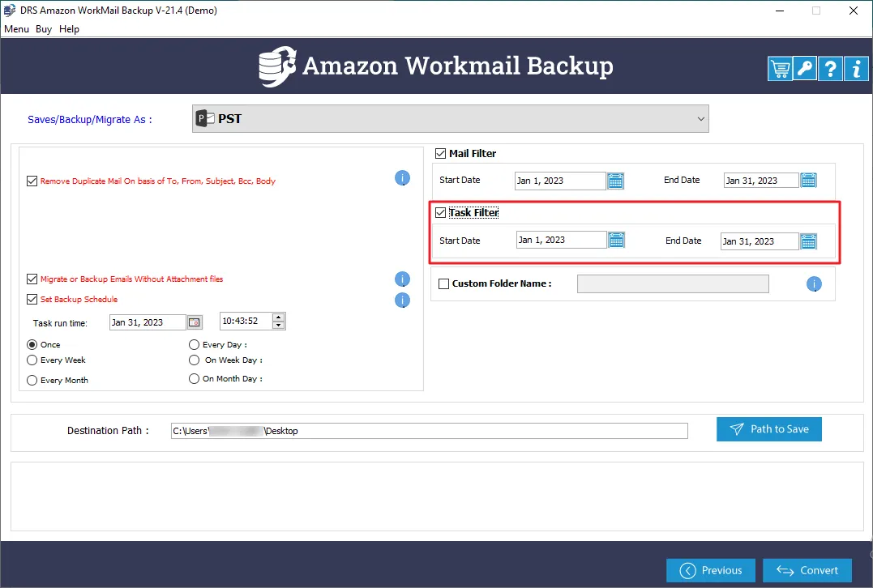Toggle Migrate or Backup Emails Without Attachment
This screenshot has height=588, width=873.
pos(32,279)
